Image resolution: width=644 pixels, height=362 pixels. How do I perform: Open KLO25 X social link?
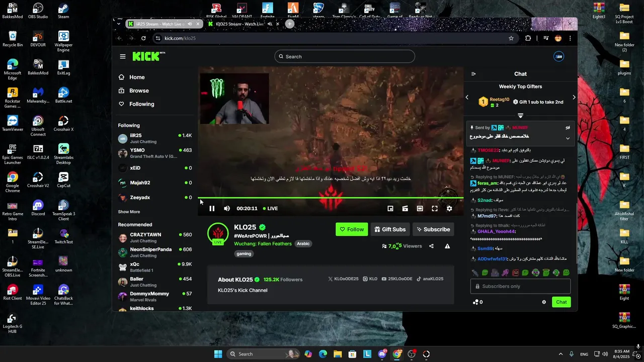(343, 279)
